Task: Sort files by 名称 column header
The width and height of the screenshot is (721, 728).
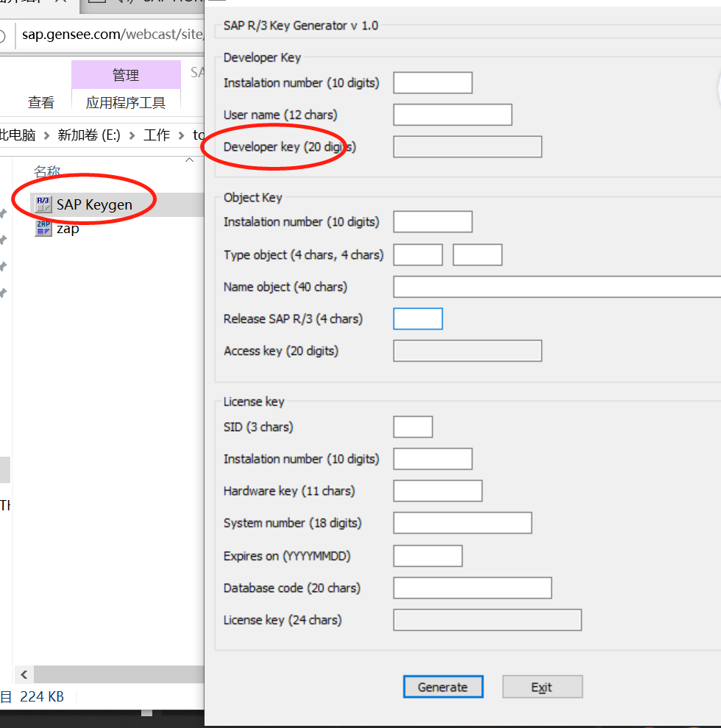Action: 47,171
